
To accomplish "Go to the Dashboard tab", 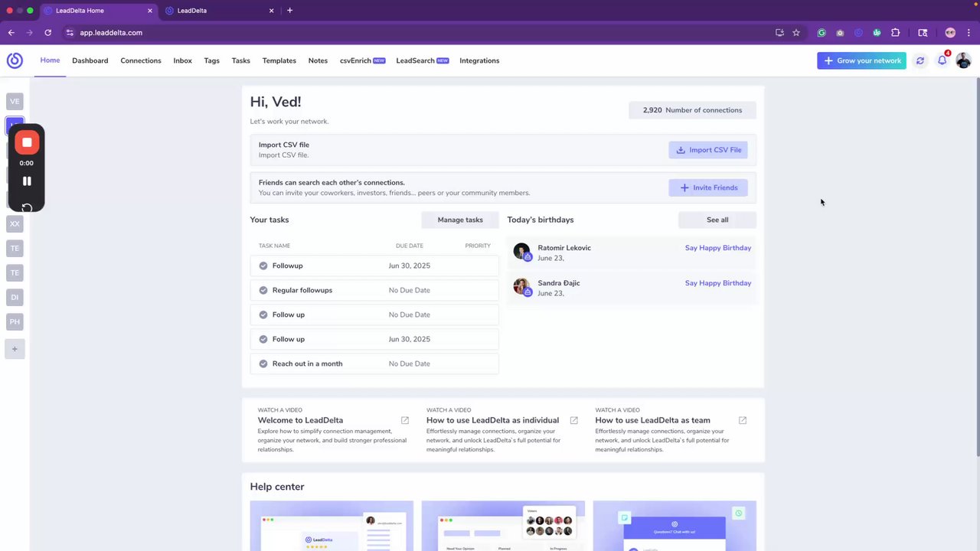I will click(90, 60).
